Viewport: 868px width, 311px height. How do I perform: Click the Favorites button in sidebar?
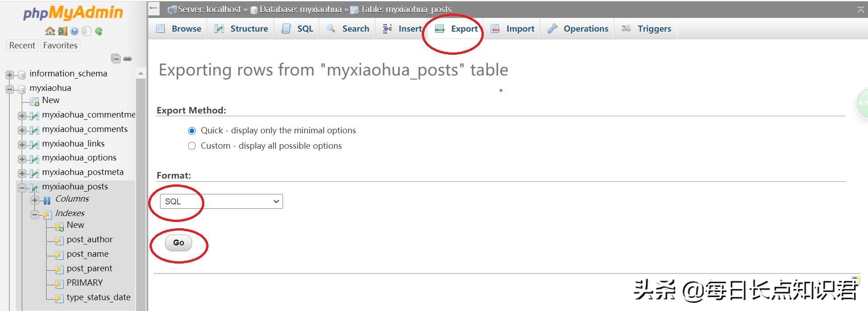pos(60,46)
